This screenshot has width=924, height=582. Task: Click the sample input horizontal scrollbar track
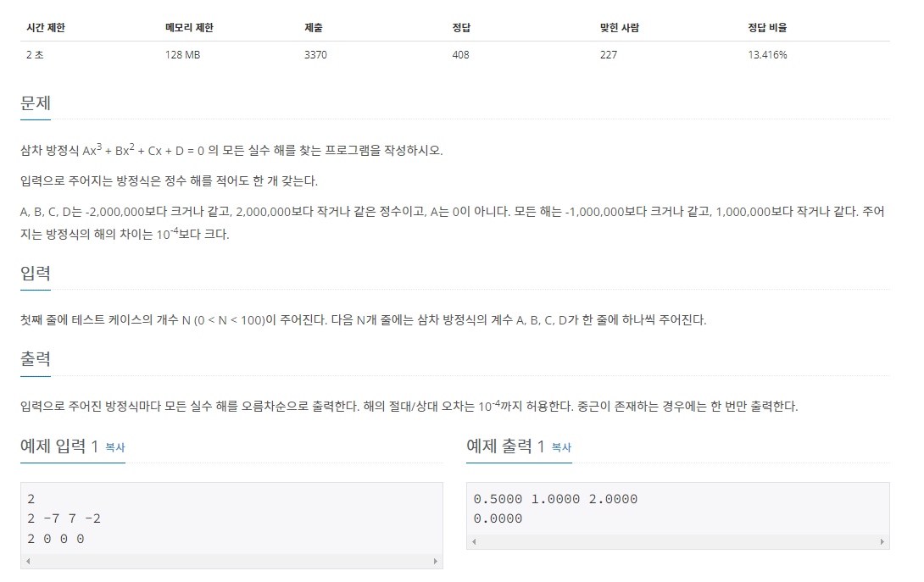[231, 562]
